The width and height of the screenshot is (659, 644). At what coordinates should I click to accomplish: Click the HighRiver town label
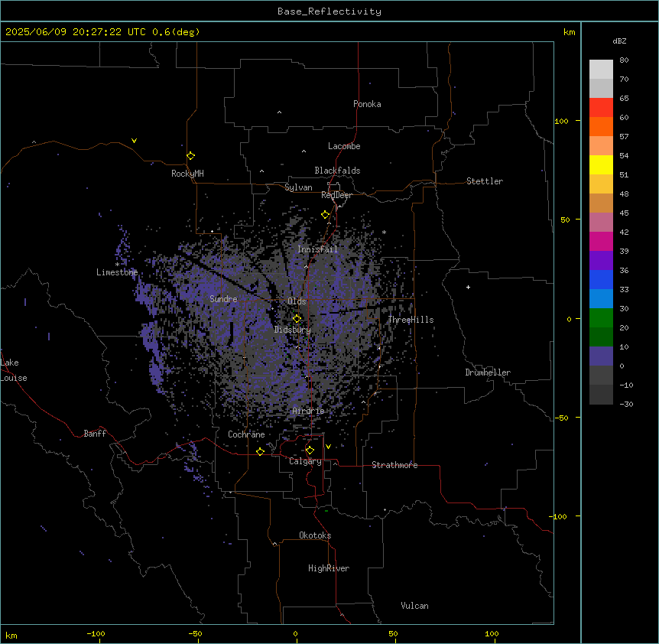[x=329, y=568]
